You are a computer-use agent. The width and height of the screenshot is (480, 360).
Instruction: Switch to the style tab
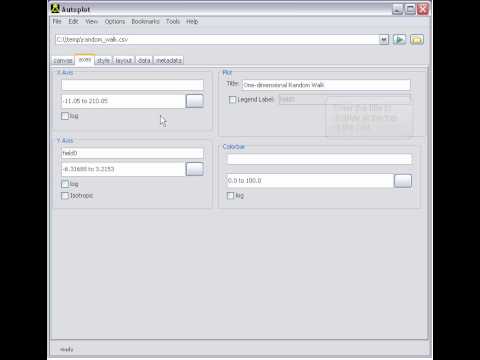point(103,60)
